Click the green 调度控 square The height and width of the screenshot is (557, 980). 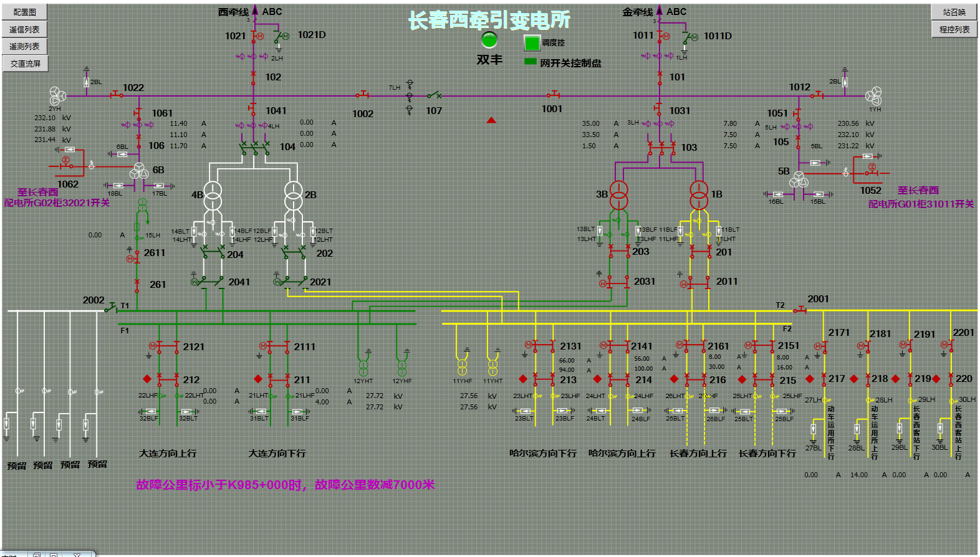click(532, 43)
